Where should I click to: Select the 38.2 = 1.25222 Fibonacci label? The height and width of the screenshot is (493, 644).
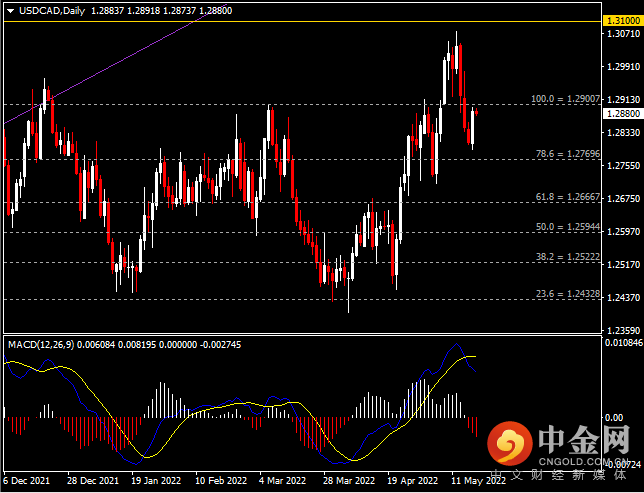click(x=568, y=257)
